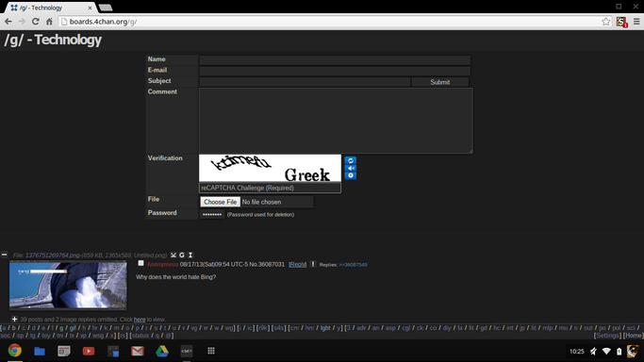
Task: Click the iqdb image search icon beside the filename
Action: (x=173, y=255)
